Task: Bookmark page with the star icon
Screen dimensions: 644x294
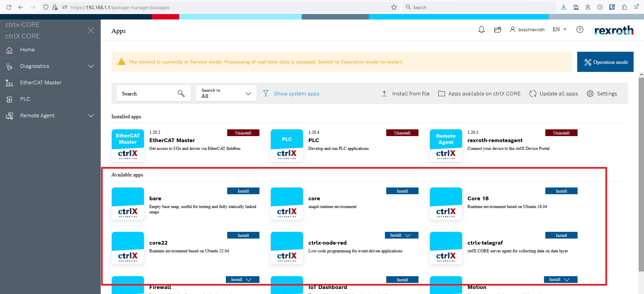Action: (x=394, y=7)
